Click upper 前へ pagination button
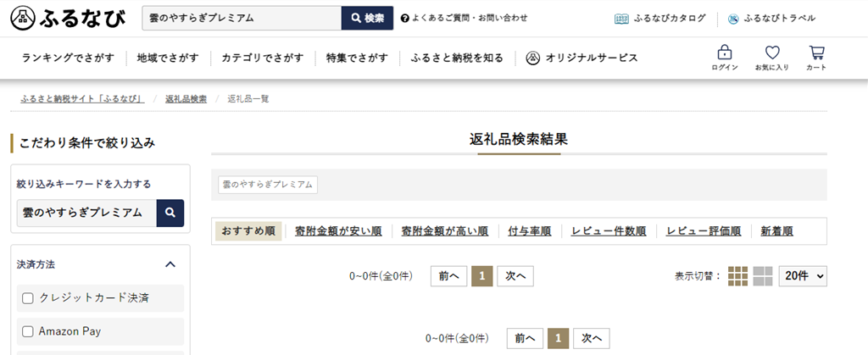 (449, 276)
